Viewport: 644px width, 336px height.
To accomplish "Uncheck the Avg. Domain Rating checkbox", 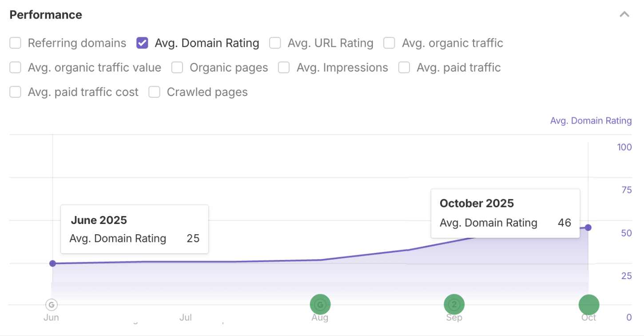I will point(142,43).
